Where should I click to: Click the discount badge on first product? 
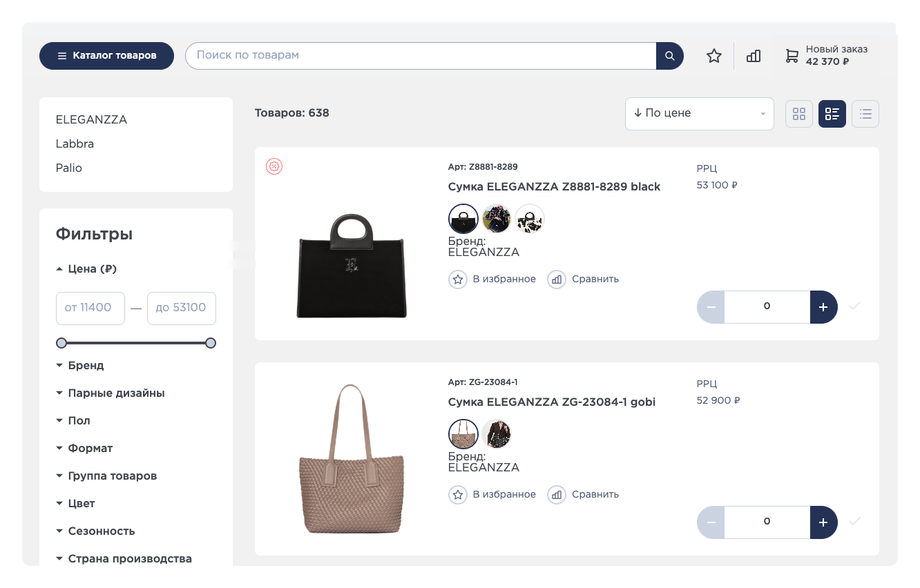click(x=274, y=166)
